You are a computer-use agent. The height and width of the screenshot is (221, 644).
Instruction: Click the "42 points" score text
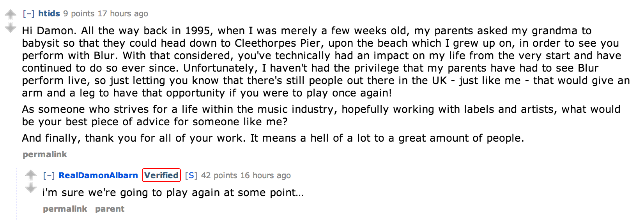coord(219,175)
